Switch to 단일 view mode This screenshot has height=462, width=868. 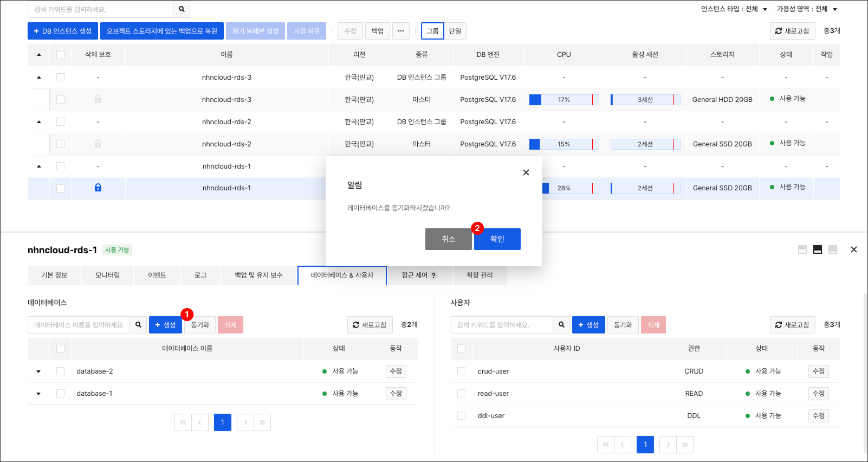[x=455, y=31]
